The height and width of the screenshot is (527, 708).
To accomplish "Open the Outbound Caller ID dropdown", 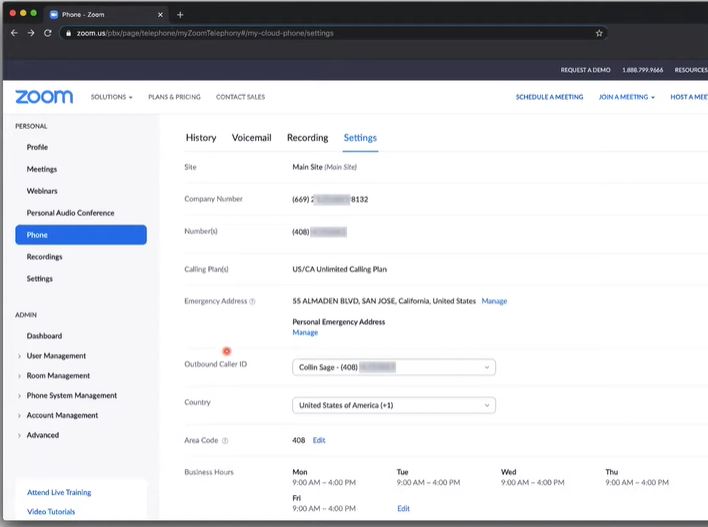I will pos(394,367).
